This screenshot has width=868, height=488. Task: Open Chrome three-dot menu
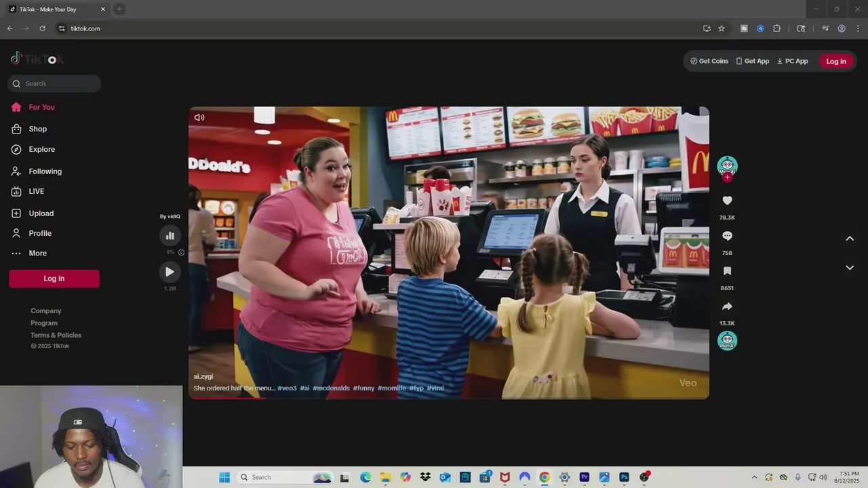(x=858, y=28)
